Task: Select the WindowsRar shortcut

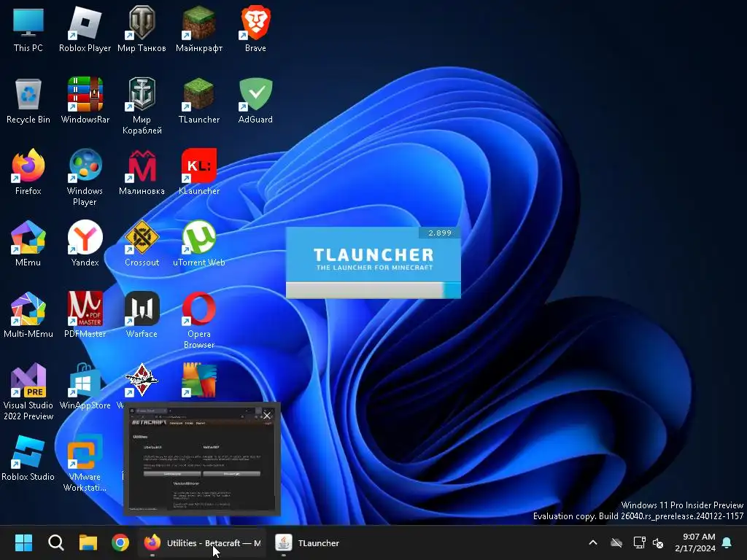Action: [85, 101]
